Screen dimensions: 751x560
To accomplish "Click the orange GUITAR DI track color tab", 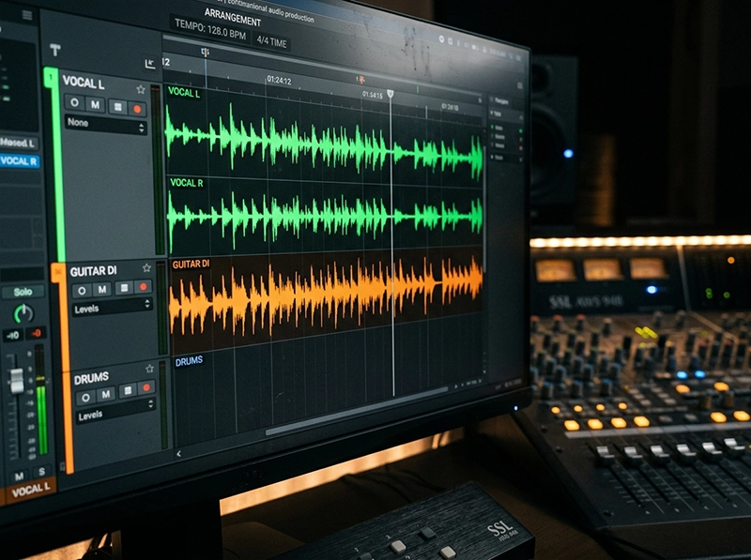I will tap(58, 272).
